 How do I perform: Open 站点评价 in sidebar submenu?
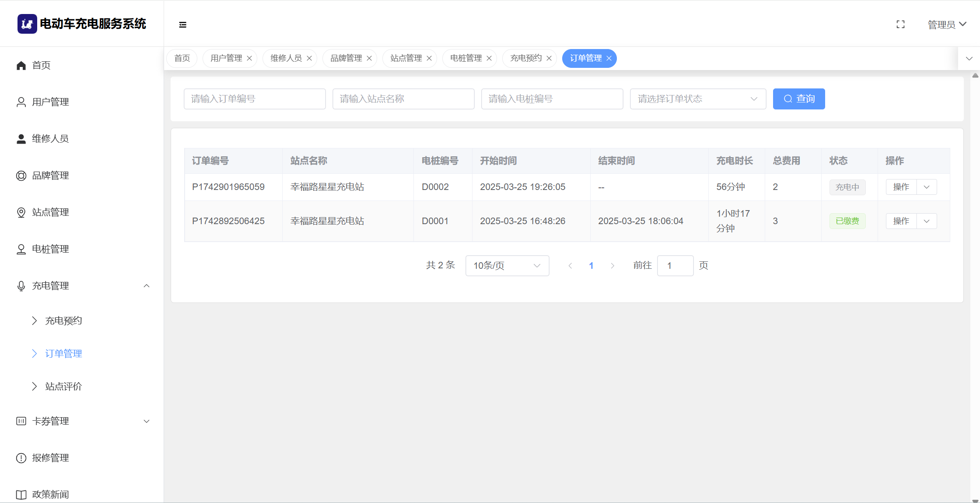[63, 387]
